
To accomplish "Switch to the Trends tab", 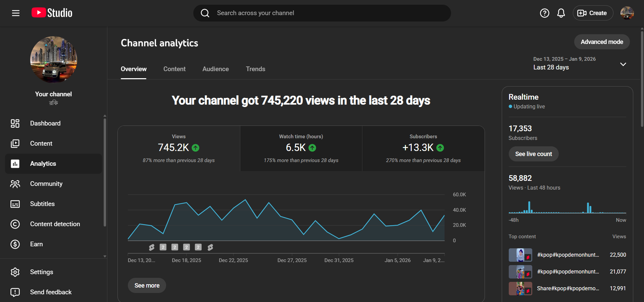I will pos(255,69).
